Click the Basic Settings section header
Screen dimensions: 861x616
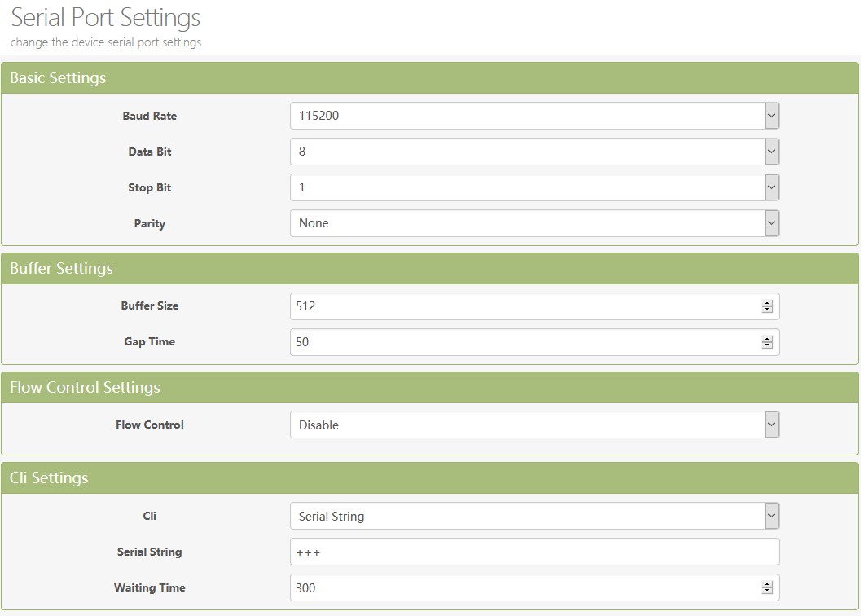click(x=58, y=78)
